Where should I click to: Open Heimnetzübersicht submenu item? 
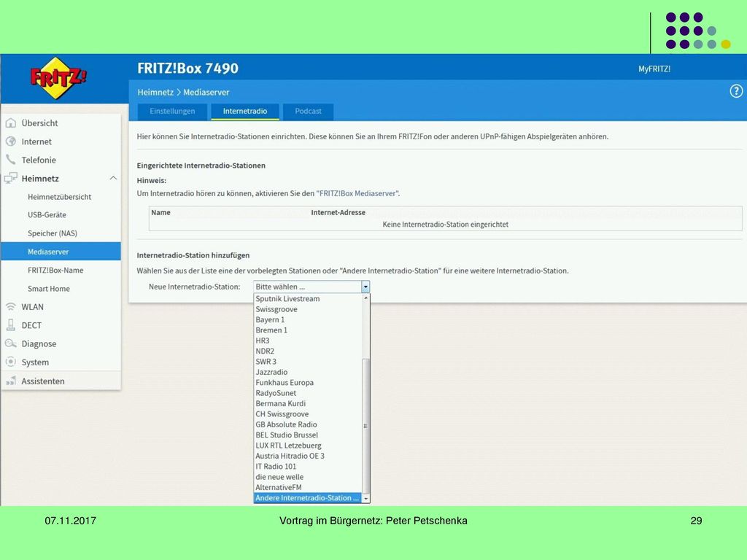tap(60, 197)
